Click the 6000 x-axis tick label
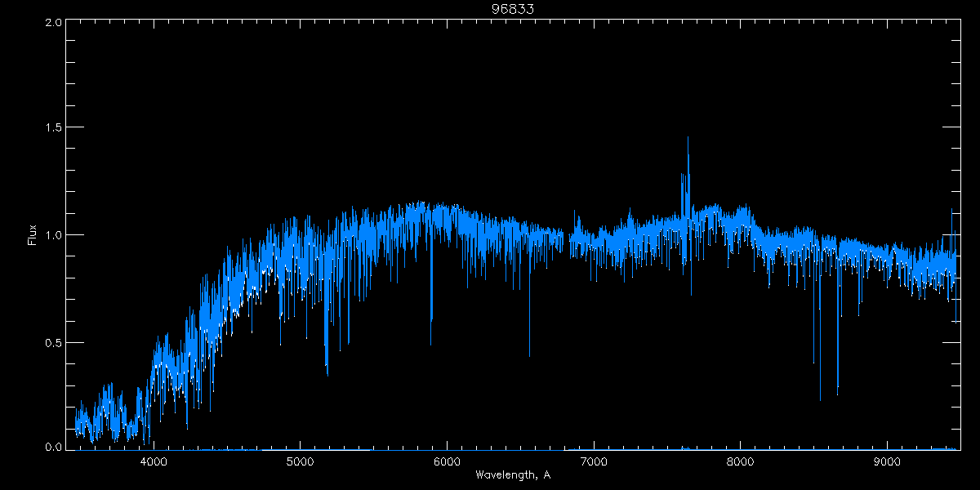980x490 pixels. 447,461
